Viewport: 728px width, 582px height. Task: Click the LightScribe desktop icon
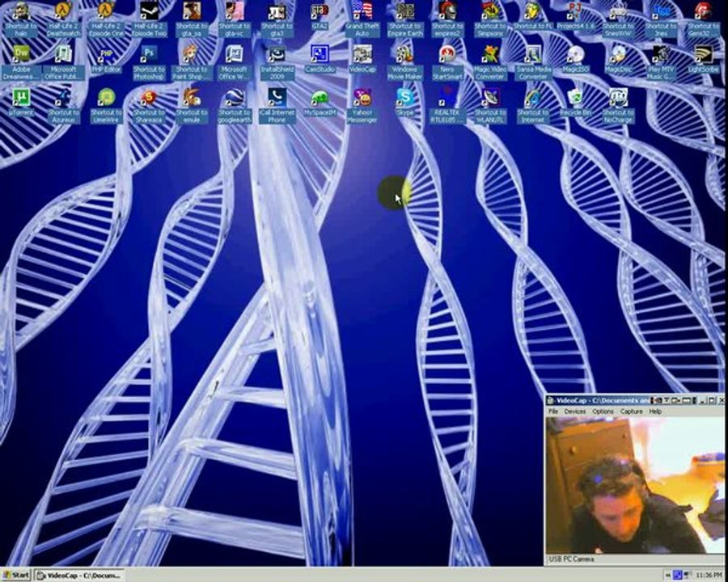point(703,55)
